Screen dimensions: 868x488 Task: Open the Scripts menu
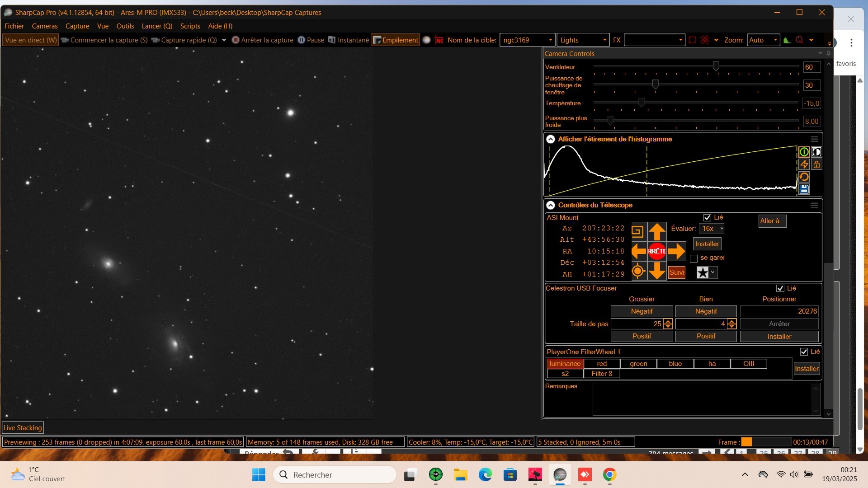tap(190, 26)
